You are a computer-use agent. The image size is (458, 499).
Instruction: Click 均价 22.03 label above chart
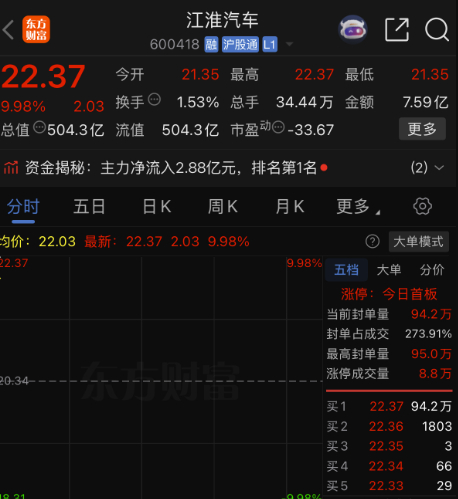(x=38, y=241)
